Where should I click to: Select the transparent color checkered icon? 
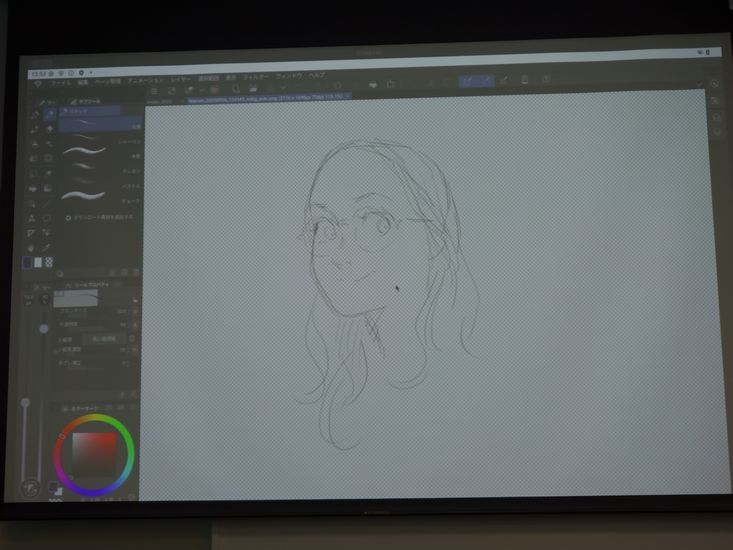[48, 261]
